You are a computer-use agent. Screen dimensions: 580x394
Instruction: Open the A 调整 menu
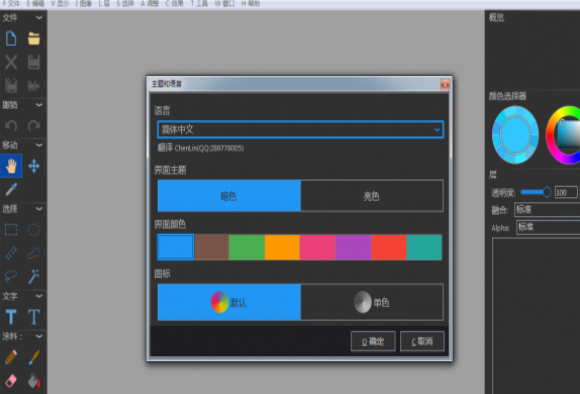point(150,3)
